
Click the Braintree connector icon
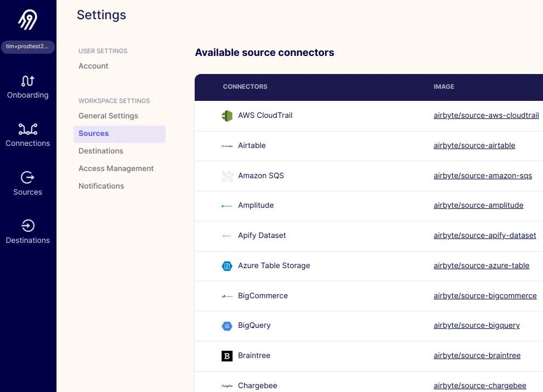[227, 356]
